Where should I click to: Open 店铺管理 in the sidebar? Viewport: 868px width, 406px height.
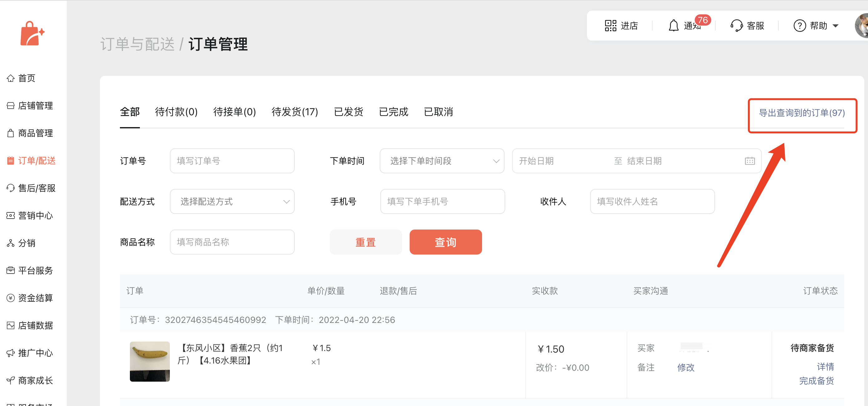35,106
